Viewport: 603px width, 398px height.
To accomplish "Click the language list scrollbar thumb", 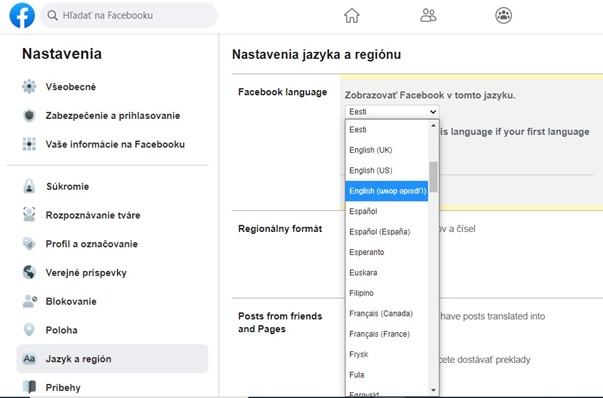I will [x=433, y=177].
